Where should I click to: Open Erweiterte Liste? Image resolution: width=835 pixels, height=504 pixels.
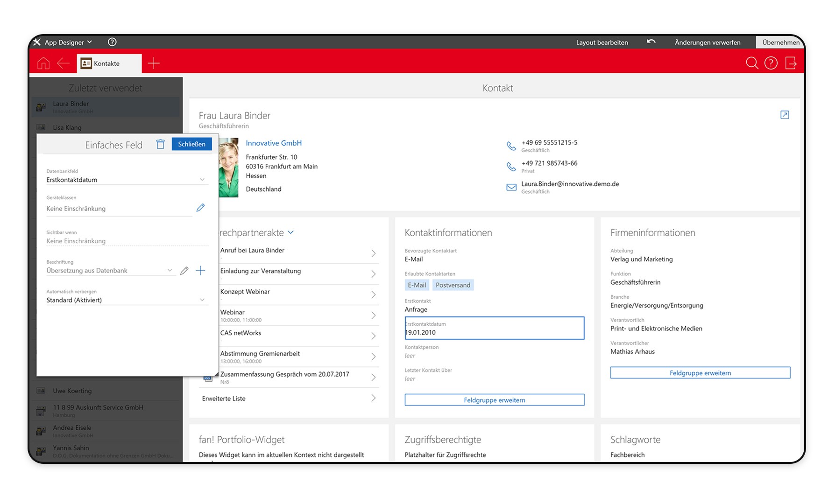(289, 398)
